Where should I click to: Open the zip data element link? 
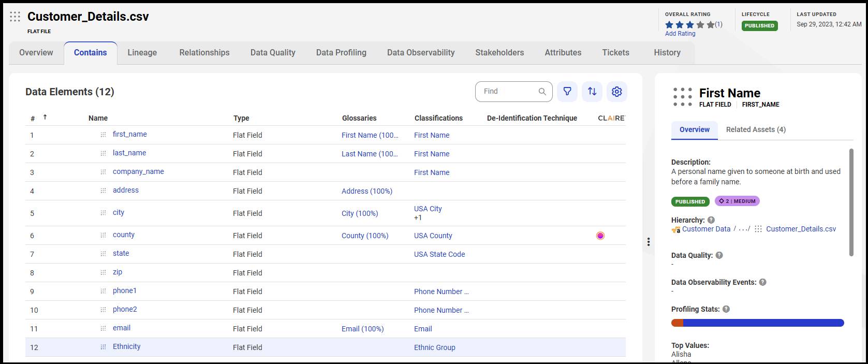click(117, 272)
